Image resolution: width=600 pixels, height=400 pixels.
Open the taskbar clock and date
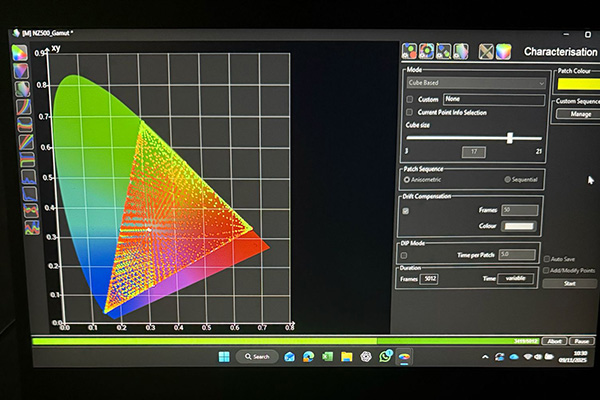click(573, 357)
